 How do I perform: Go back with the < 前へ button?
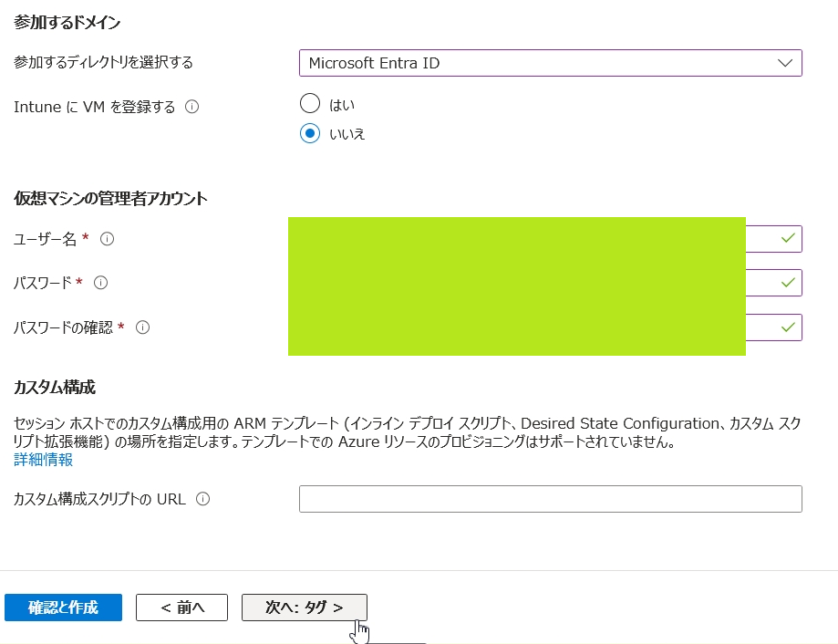pyautogui.click(x=181, y=608)
